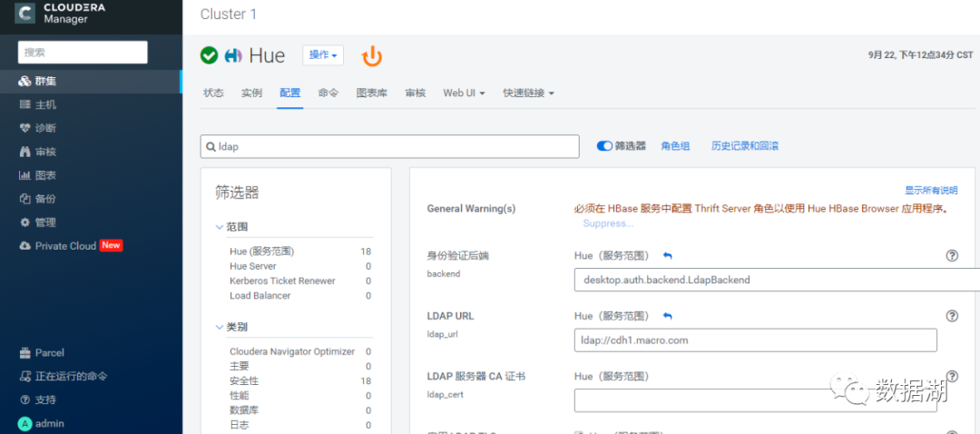Viewport: 980px width, 434px height.
Task: Click the Cloudera Manager logo icon
Action: coord(25,13)
